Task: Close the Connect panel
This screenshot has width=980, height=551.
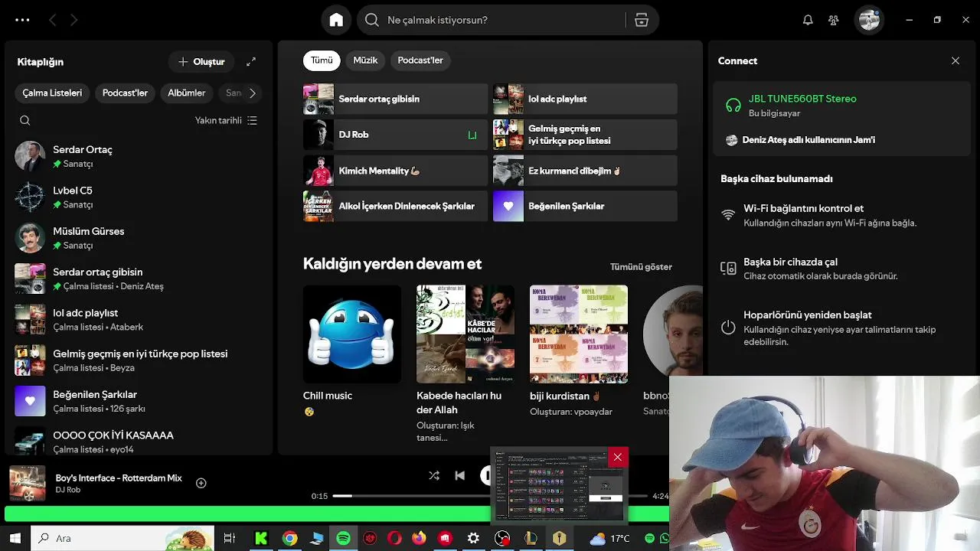Action: pos(955,60)
